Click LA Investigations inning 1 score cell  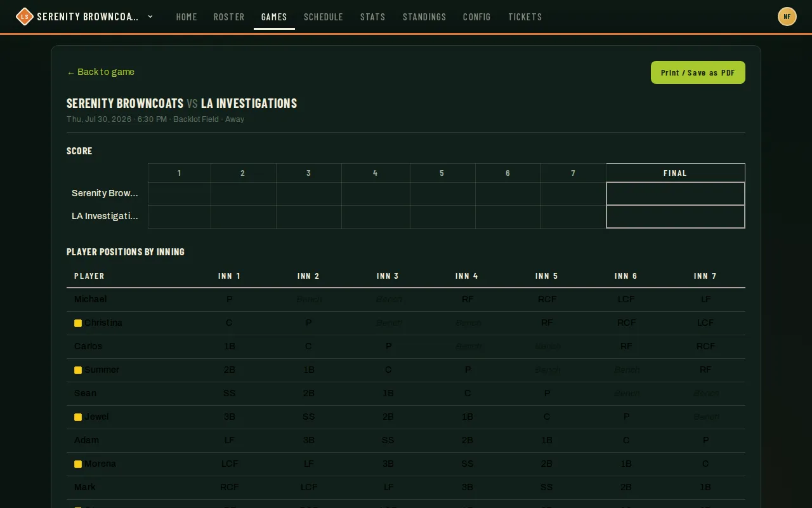(180, 217)
